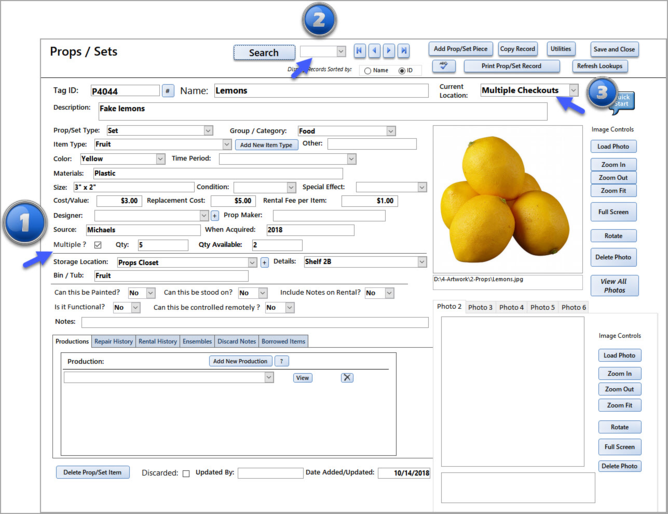This screenshot has width=668, height=514.
Task: Click the # button beside Tag ID
Action: pos(168,90)
